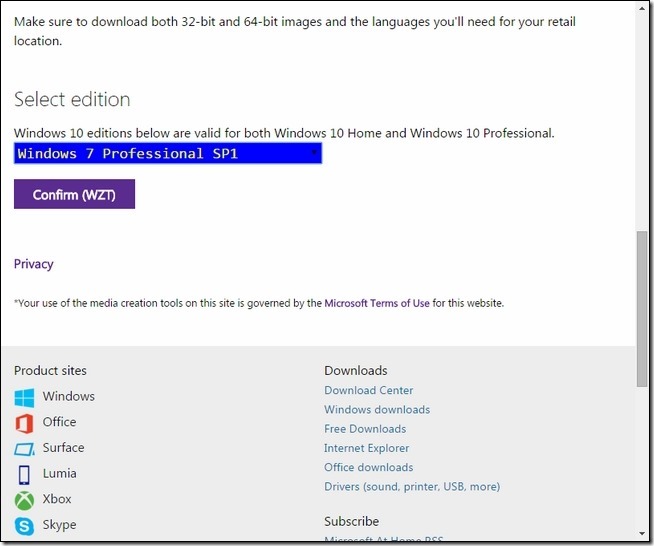654x546 pixels.
Task: Click the Windows logo icon
Action: coord(25,398)
